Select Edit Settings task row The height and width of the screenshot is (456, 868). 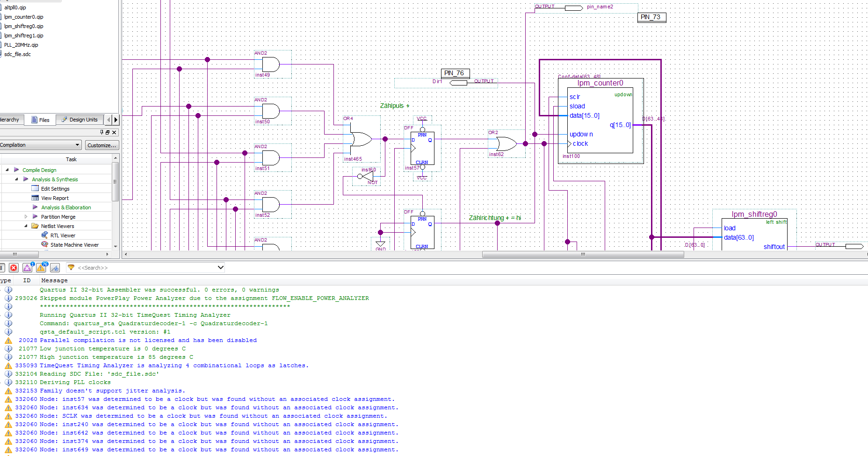click(x=56, y=189)
